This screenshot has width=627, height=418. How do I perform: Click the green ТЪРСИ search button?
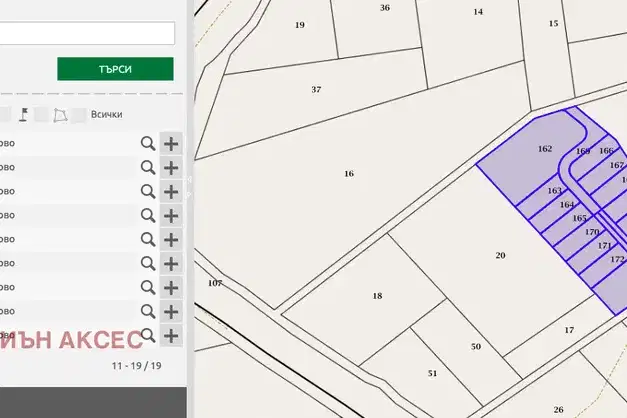click(x=115, y=69)
